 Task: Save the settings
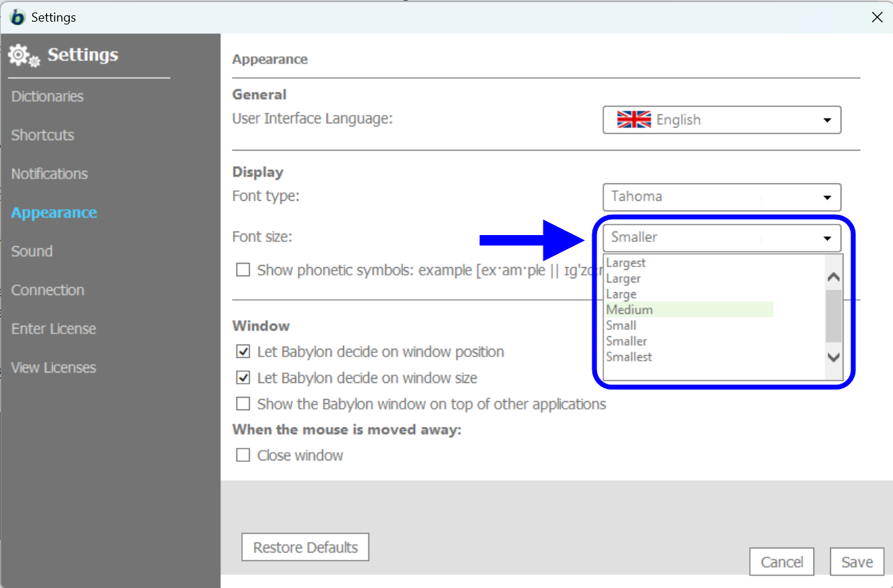pos(857,562)
